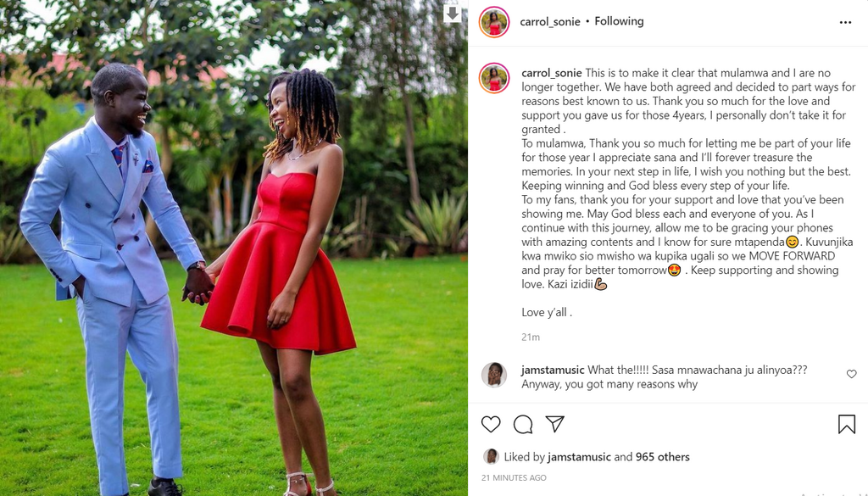View the 965 others who liked
The width and height of the screenshot is (868, 496).
pos(663,457)
